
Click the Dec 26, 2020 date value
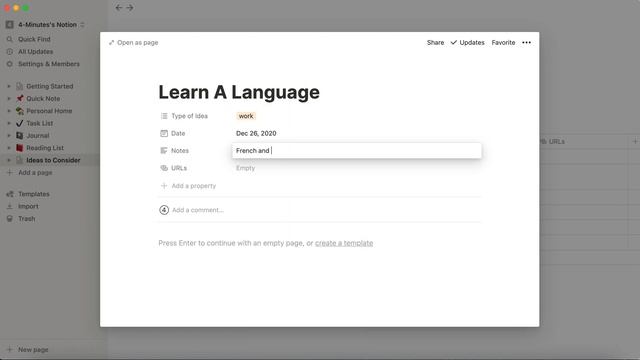[256, 133]
